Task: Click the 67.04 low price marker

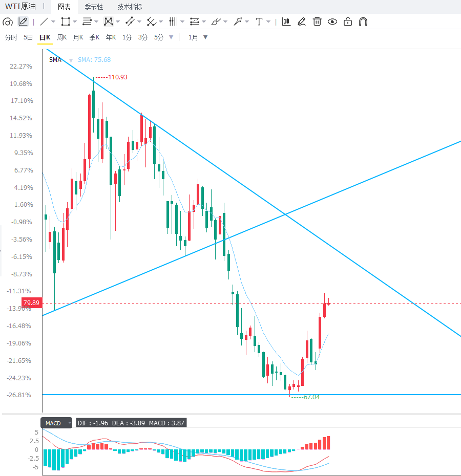Action: coord(311,397)
